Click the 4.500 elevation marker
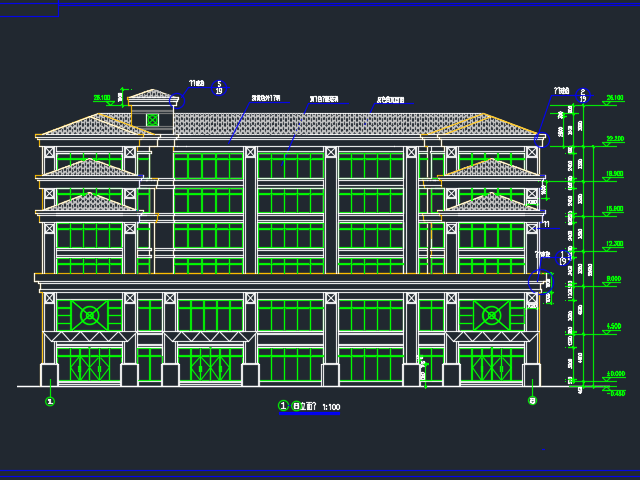 click(x=614, y=326)
